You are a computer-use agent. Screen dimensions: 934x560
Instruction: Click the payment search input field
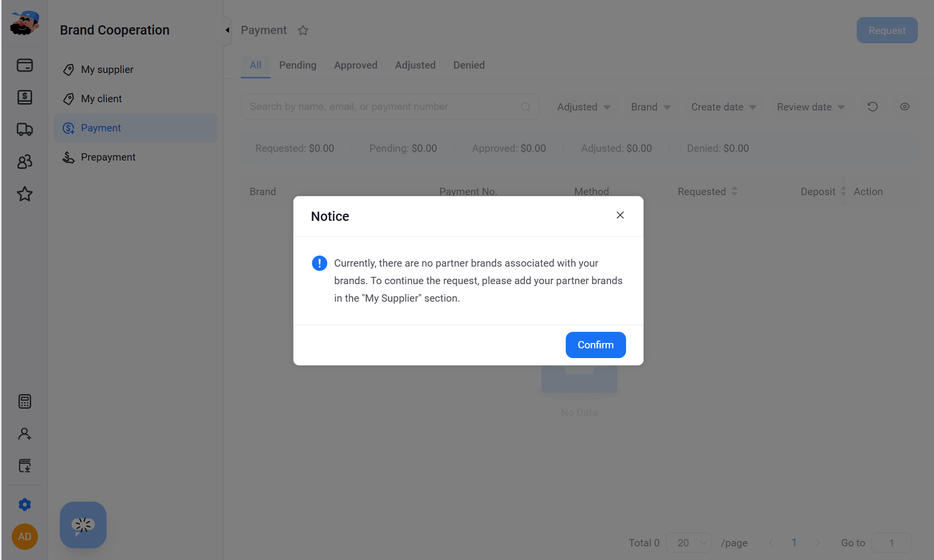(390, 107)
